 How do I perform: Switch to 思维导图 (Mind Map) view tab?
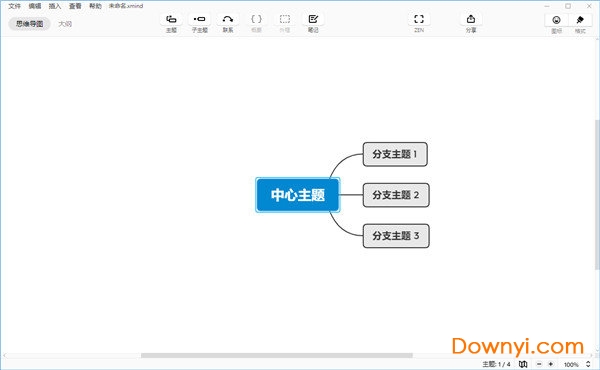point(29,24)
